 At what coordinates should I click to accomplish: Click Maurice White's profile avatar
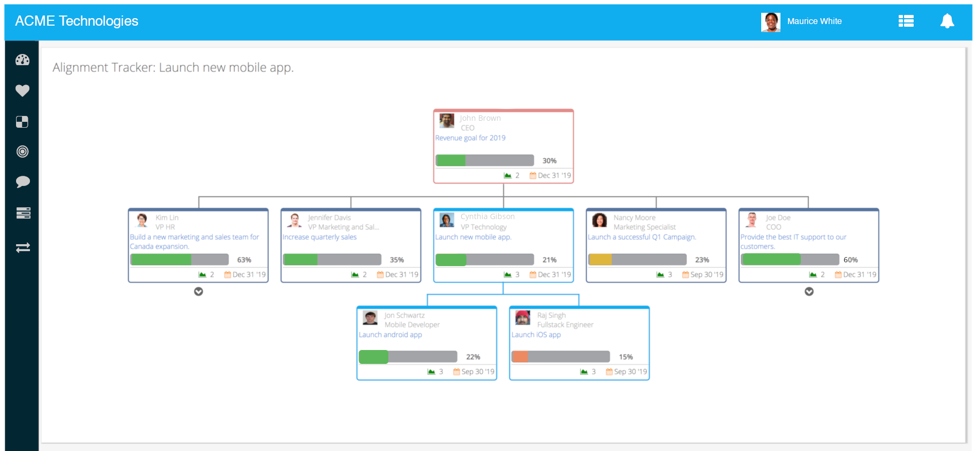(771, 22)
